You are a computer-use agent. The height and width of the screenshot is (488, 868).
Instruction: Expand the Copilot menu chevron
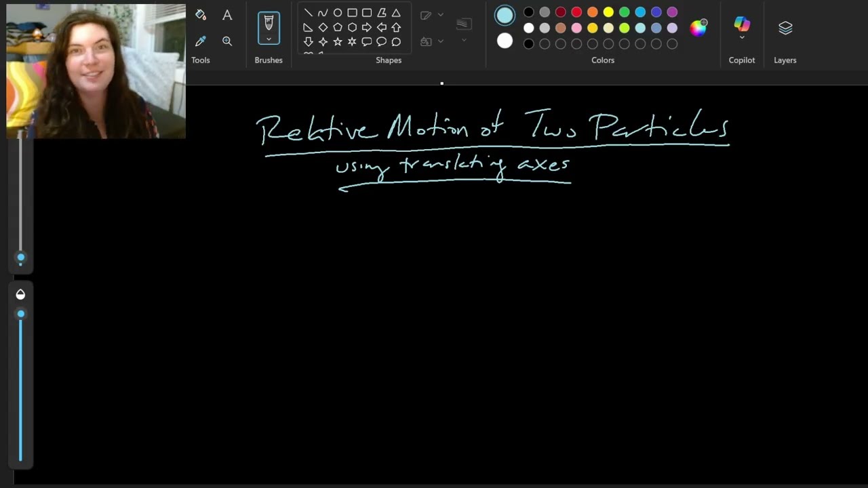coord(742,38)
